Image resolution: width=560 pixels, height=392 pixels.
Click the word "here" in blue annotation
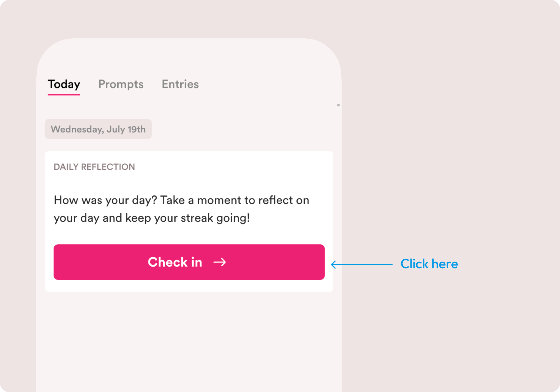tap(445, 264)
